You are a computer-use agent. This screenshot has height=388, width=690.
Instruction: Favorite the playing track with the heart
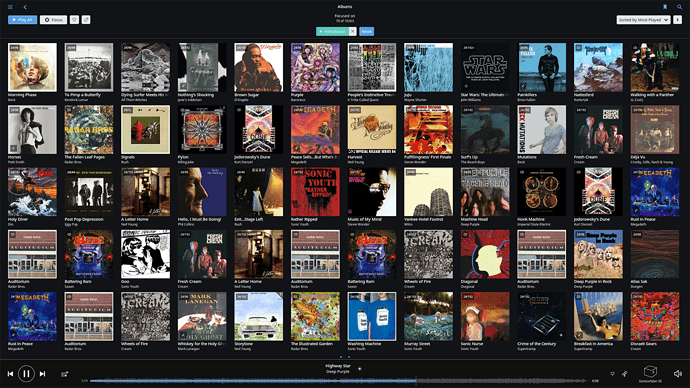tap(612, 374)
